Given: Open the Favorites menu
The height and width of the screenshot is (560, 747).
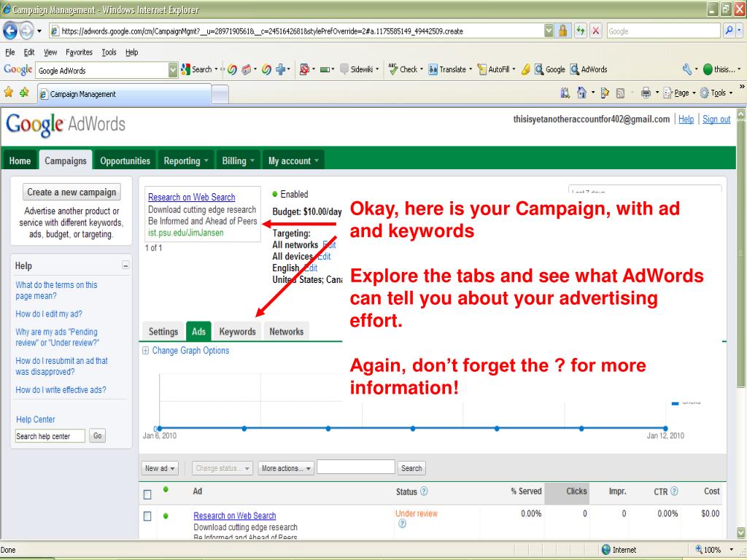Looking at the screenshot, I should pos(79,52).
